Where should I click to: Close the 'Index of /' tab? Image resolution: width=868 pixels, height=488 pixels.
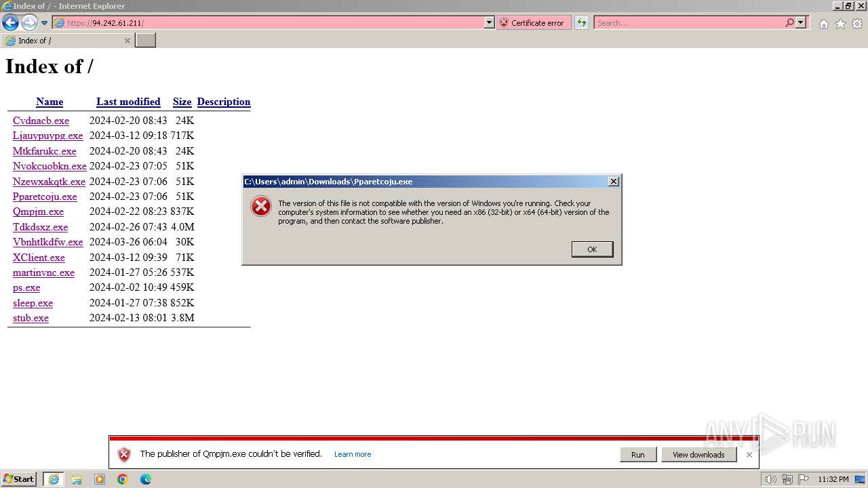click(127, 41)
